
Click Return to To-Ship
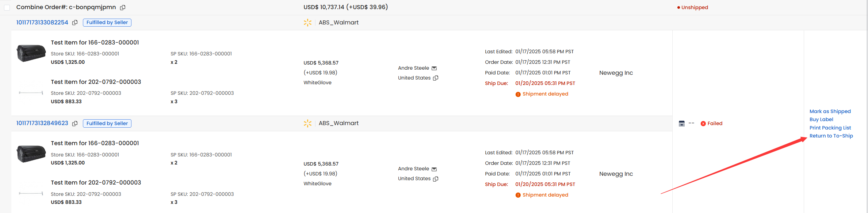point(831,136)
